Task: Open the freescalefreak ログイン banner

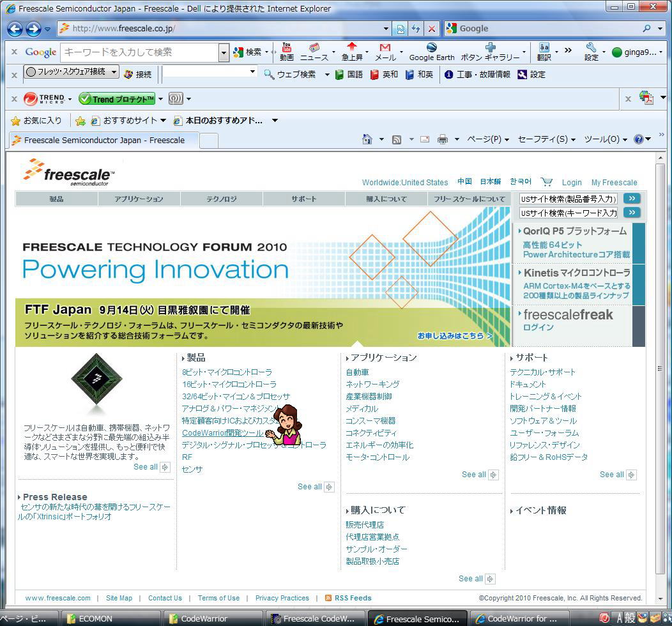Action: pos(578,325)
